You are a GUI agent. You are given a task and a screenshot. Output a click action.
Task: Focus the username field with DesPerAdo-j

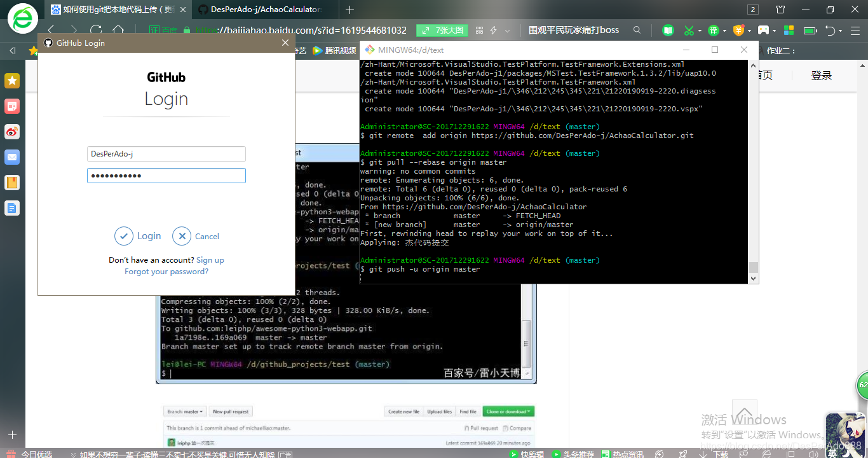[x=166, y=154]
